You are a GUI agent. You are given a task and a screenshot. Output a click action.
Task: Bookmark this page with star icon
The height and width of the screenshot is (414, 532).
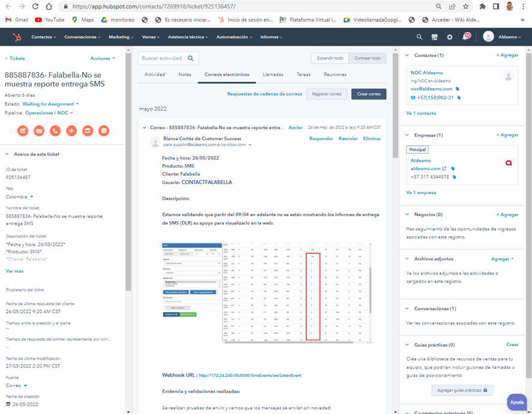coord(465,7)
